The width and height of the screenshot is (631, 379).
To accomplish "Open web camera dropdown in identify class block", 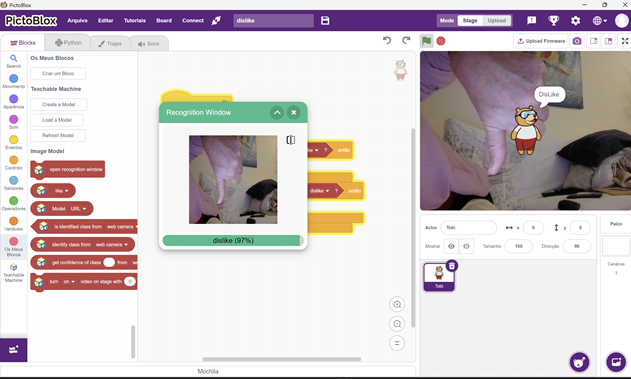I will (111, 245).
